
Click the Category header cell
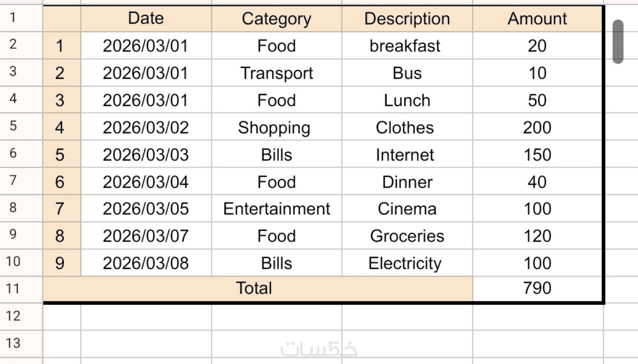(x=277, y=18)
